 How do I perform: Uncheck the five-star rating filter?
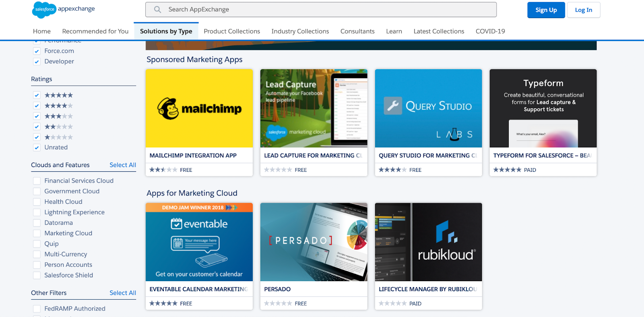point(37,95)
